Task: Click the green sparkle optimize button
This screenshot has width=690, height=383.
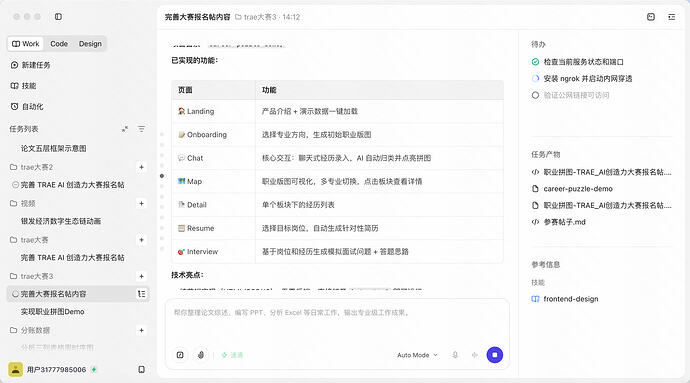Action: [x=232, y=355]
